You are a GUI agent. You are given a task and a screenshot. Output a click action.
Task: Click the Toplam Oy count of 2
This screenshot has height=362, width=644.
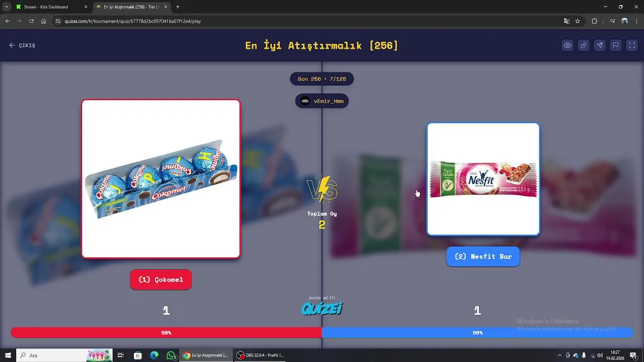pos(322,225)
